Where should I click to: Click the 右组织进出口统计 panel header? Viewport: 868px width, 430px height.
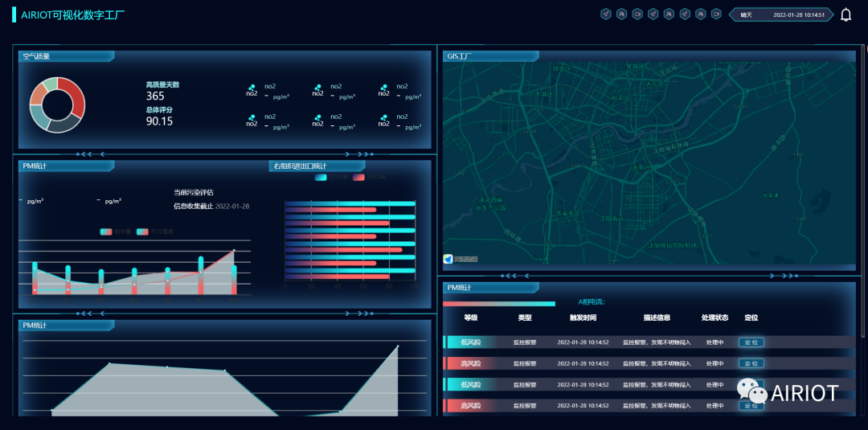[x=317, y=166]
